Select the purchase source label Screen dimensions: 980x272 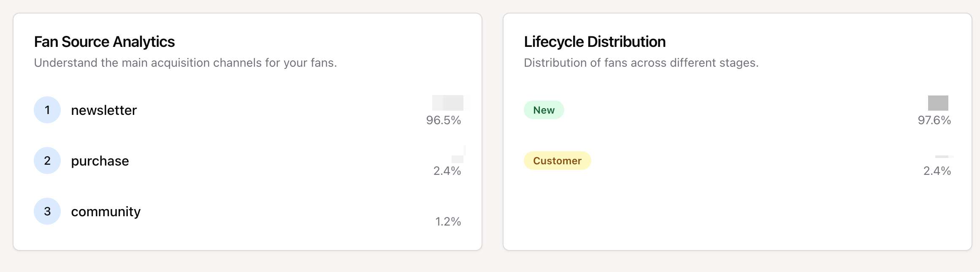(100, 161)
